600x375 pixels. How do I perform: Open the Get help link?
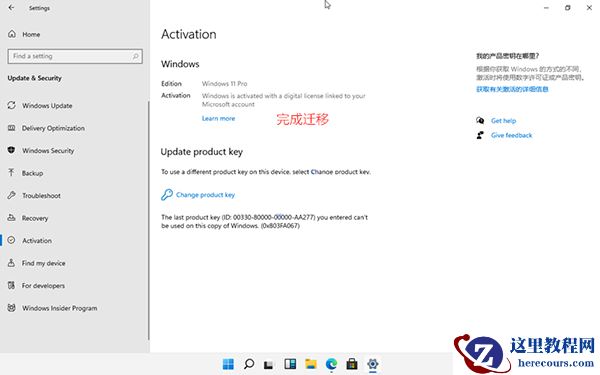click(504, 121)
